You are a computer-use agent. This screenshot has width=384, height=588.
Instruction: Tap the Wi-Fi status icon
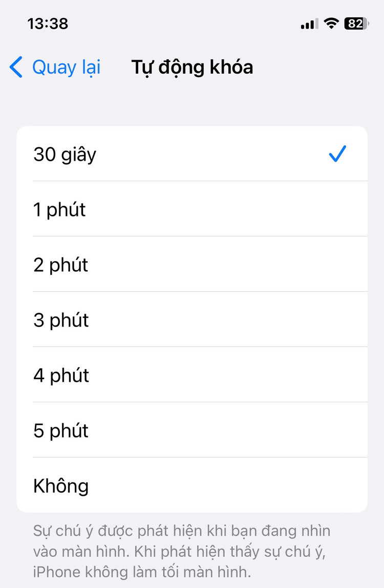[332, 24]
